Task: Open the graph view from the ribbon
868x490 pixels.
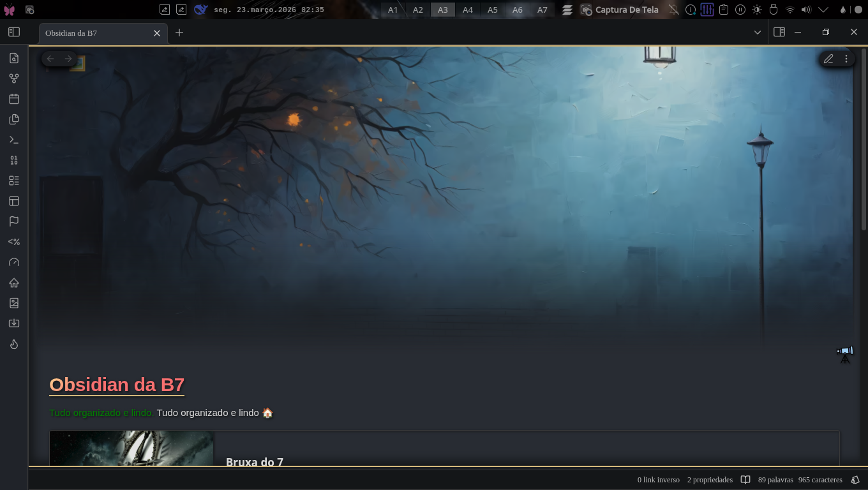Action: [x=14, y=78]
